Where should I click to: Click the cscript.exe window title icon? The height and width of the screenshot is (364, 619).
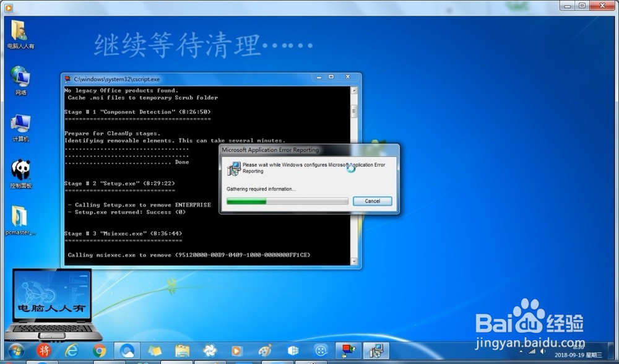pyautogui.click(x=68, y=79)
